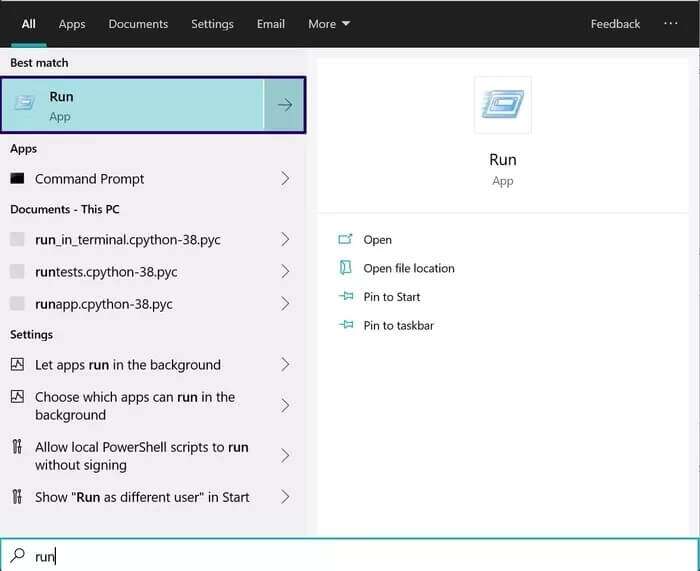Screen dimensions: 700x571
Task: Switch to the Settings tab
Action: [212, 24]
